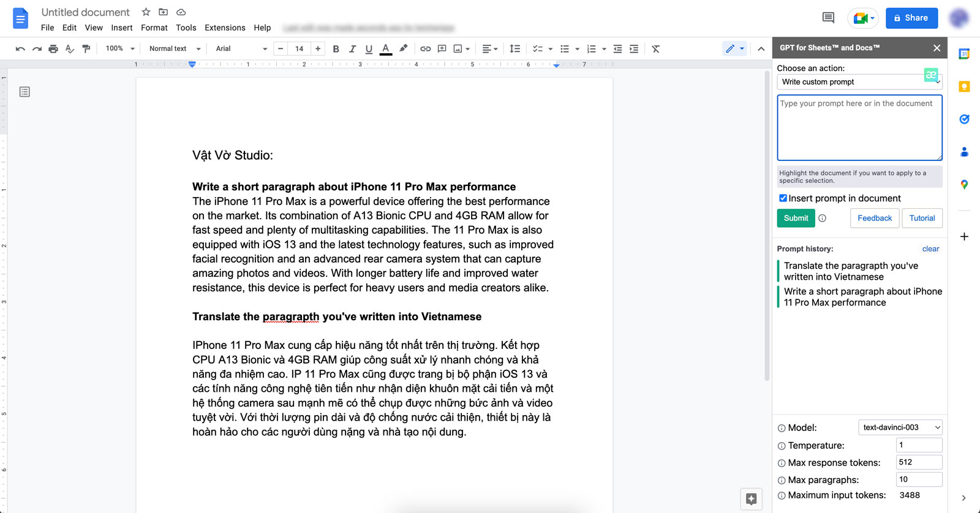This screenshot has width=980, height=513.
Task: Open the text alignment dropdown
Action: click(489, 49)
